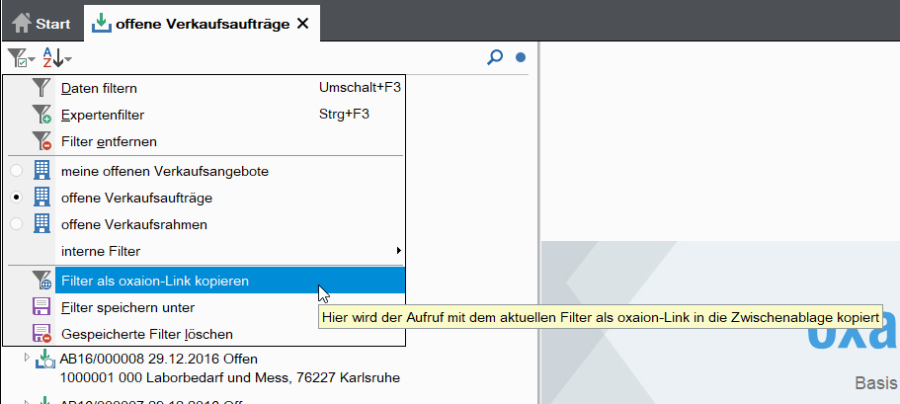Image resolution: width=900 pixels, height=404 pixels.
Task: Click the blue dot indicator icon
Action: (521, 57)
